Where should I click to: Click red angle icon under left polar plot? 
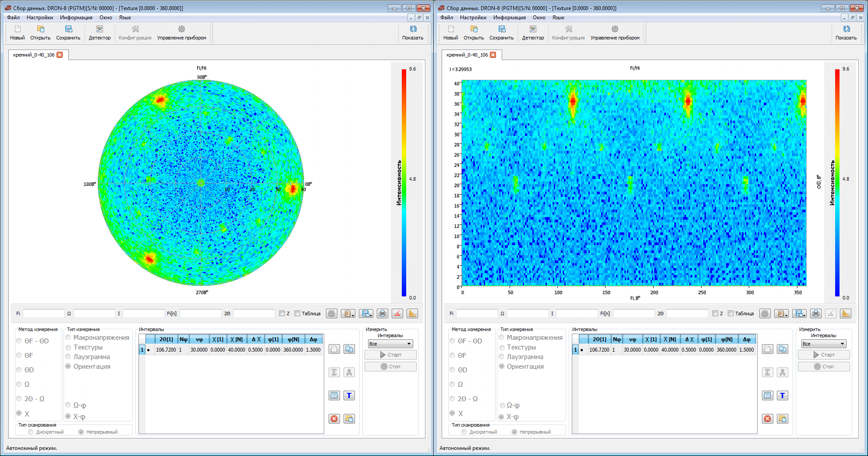397,313
